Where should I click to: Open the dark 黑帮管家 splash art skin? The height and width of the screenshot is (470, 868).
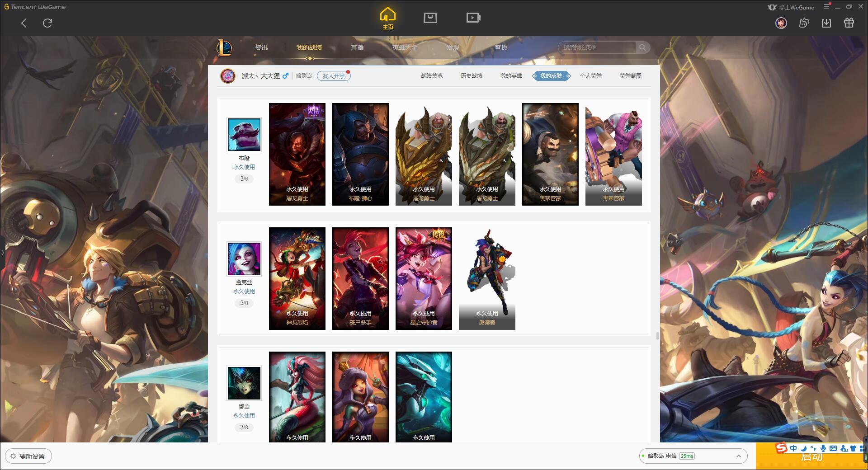[550, 154]
